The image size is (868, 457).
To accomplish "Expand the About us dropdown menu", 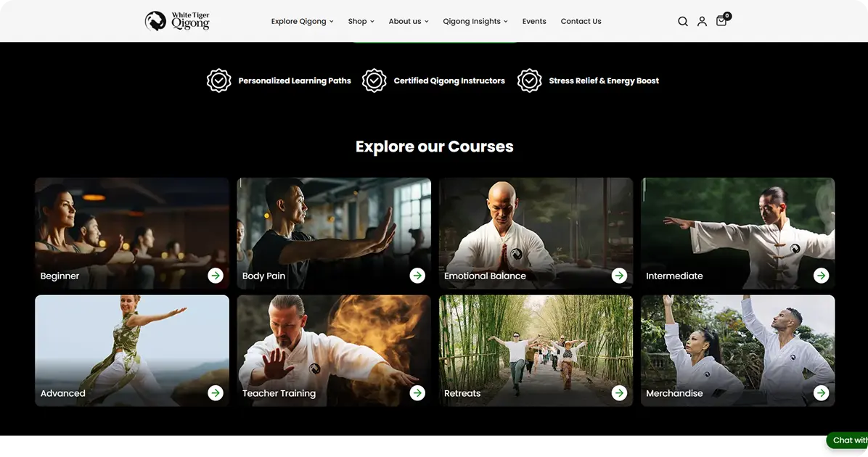I will point(409,22).
